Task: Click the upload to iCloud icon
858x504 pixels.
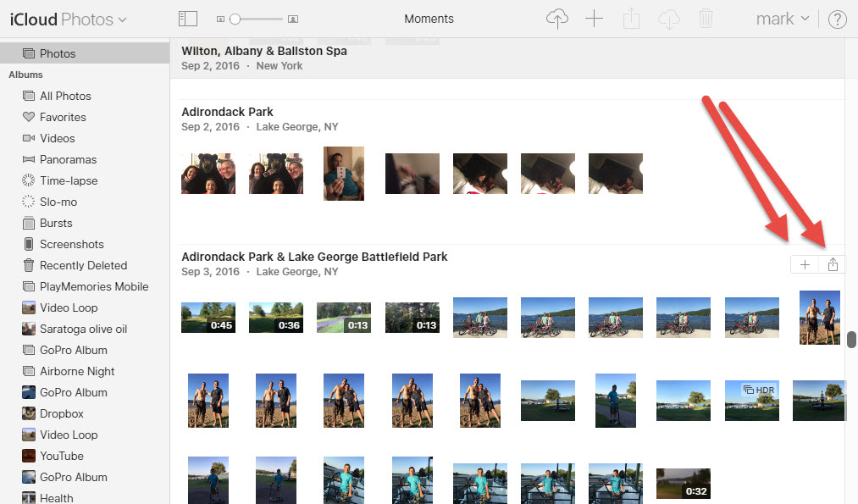Action: [557, 19]
